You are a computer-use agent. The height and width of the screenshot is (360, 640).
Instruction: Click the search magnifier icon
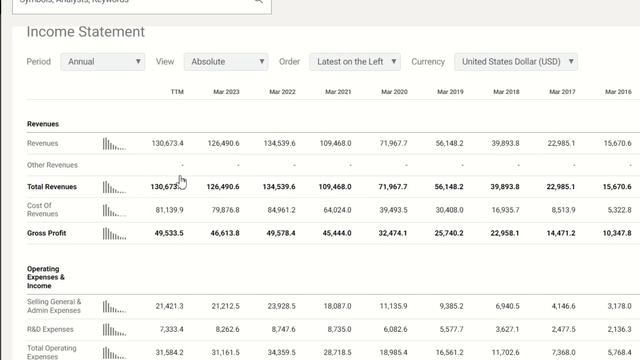click(258, 2)
